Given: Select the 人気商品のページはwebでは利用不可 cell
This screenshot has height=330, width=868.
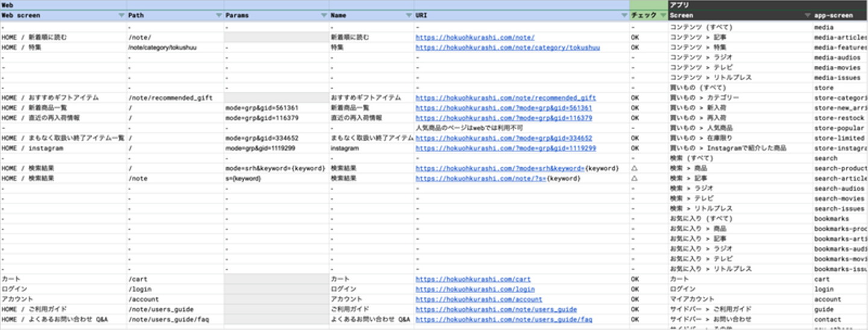Looking at the screenshot, I should [469, 128].
